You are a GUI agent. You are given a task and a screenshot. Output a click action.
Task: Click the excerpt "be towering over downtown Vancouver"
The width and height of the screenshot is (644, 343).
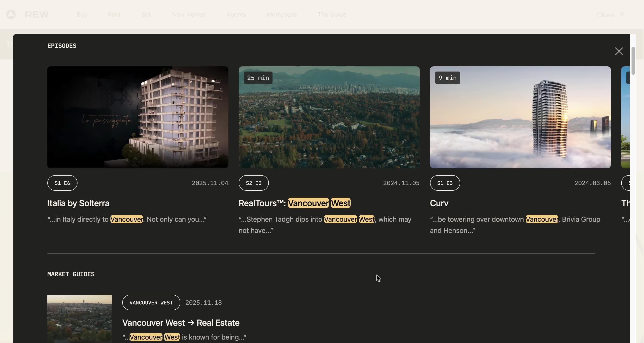tap(515, 225)
